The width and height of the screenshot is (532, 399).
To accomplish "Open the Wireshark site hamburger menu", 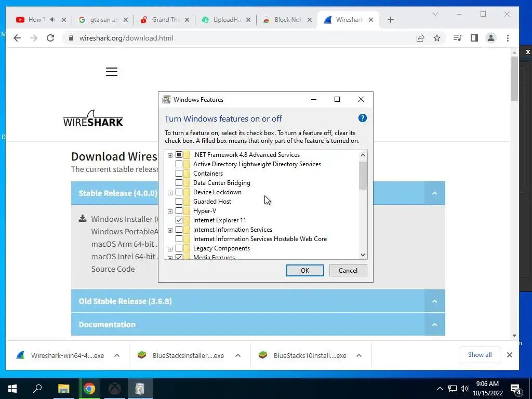I will pyautogui.click(x=112, y=72).
